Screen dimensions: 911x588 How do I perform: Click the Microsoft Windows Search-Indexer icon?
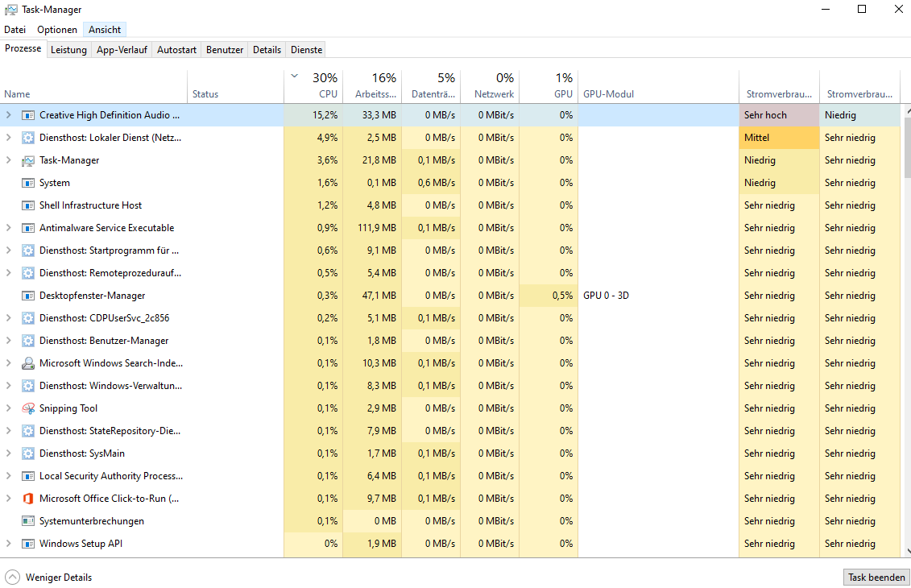[x=28, y=363]
